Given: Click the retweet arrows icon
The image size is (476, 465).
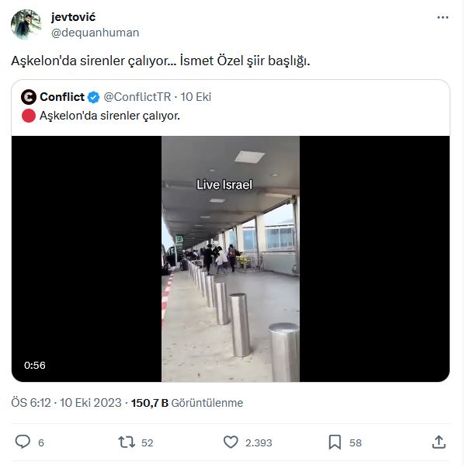Looking at the screenshot, I should click(126, 442).
